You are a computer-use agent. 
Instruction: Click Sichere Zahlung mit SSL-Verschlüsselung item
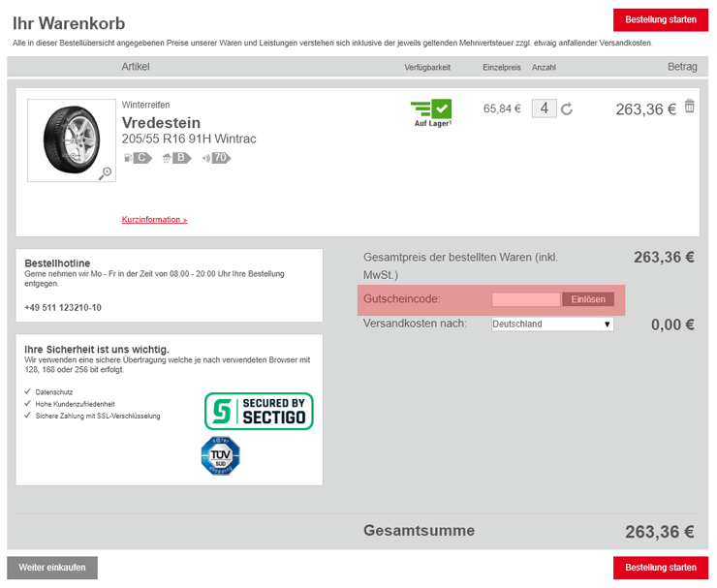tap(98, 417)
